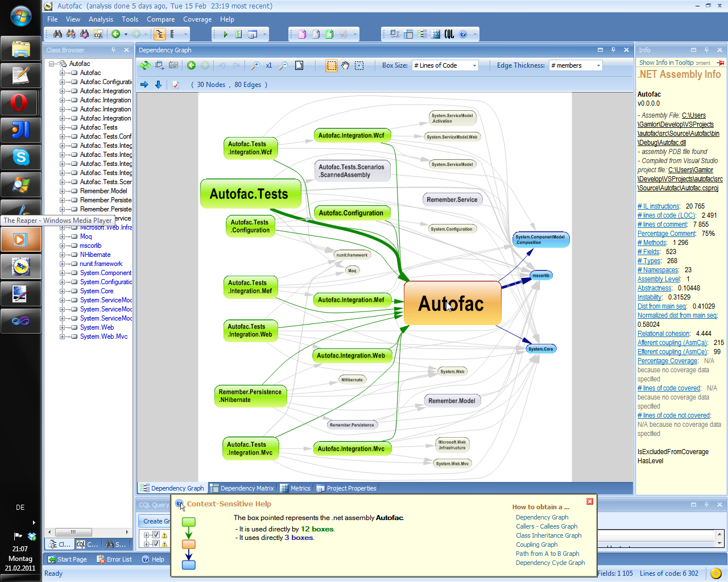The width and height of the screenshot is (728, 582).
Task: Click the '# lines of code (LOC)' link
Action: [x=666, y=215]
